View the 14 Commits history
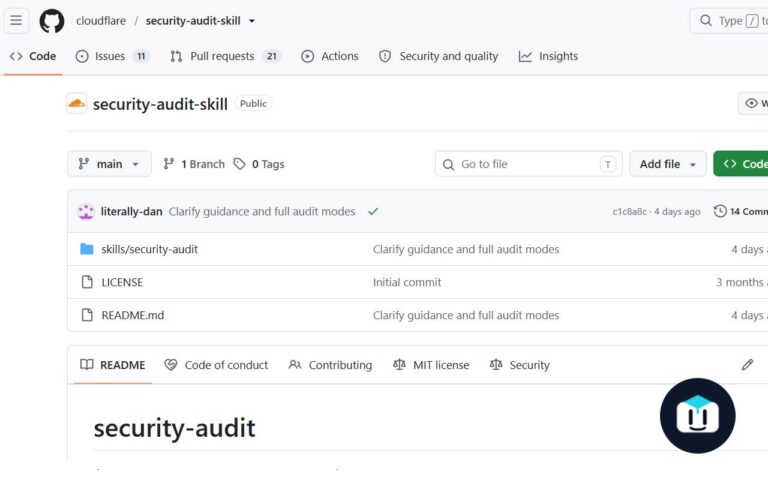768x480 pixels. [741, 212]
